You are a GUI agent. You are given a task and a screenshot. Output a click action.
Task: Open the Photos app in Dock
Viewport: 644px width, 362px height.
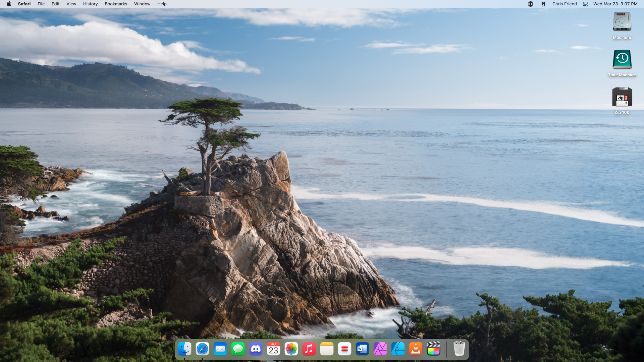pyautogui.click(x=291, y=349)
